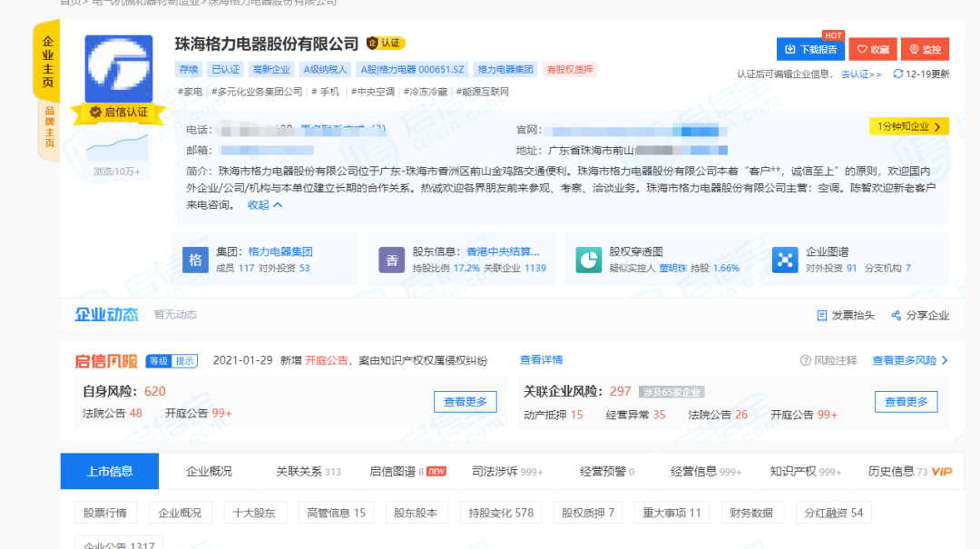Open 查看详情 for the court notice
The width and height of the screenshot is (980, 549).
(542, 360)
